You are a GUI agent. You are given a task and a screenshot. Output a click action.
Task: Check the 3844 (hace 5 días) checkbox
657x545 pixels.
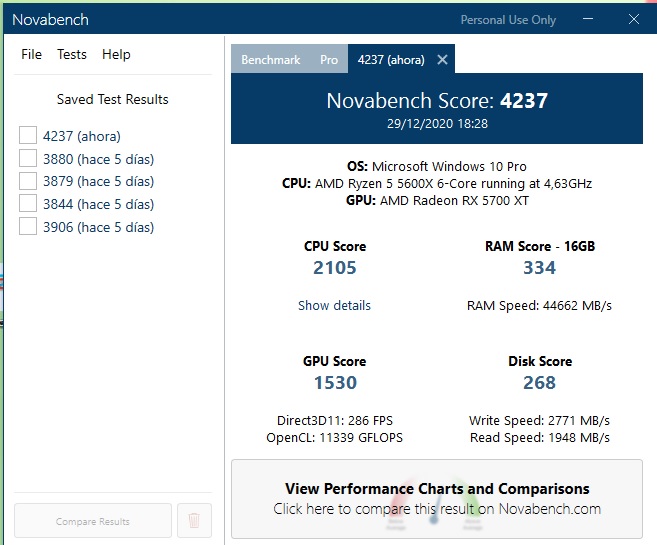point(28,204)
